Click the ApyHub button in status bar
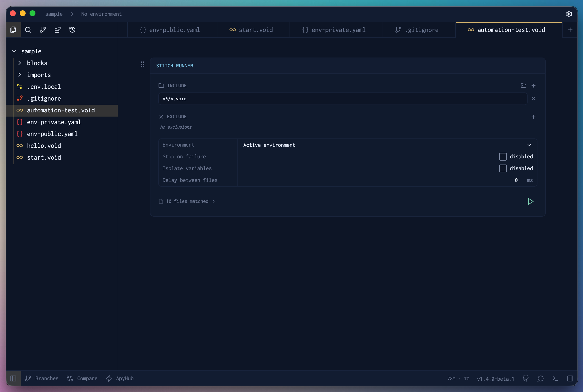Image resolution: width=583 pixels, height=392 pixels. point(120,378)
